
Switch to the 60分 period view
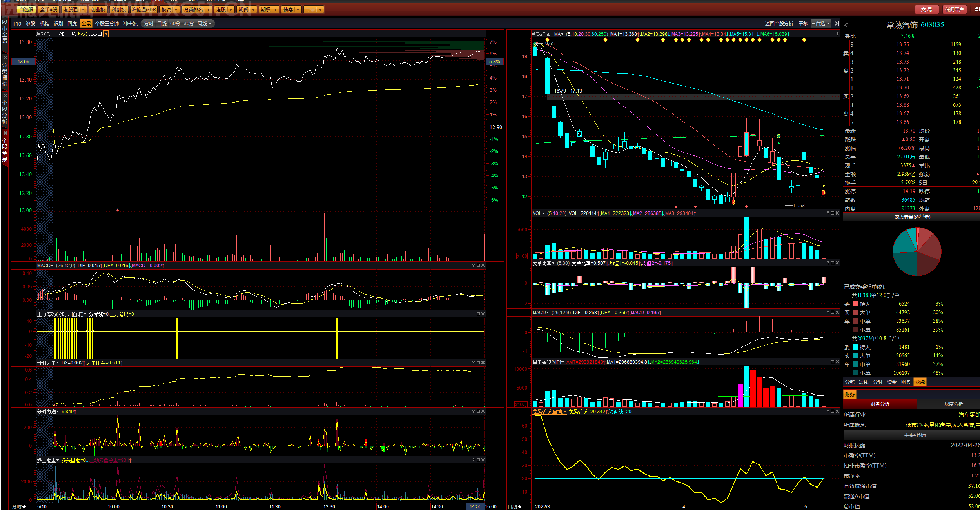175,24
